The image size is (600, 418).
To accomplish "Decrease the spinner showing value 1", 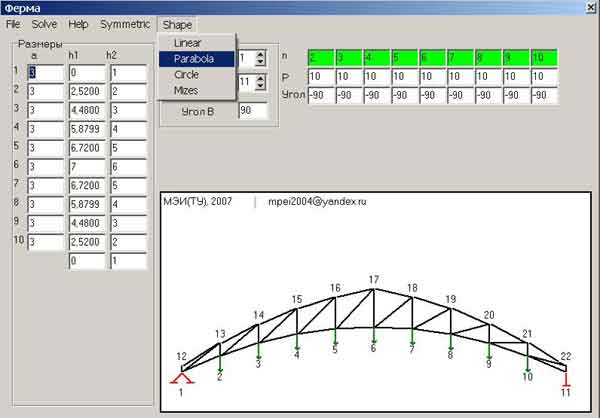I will tap(260, 62).
